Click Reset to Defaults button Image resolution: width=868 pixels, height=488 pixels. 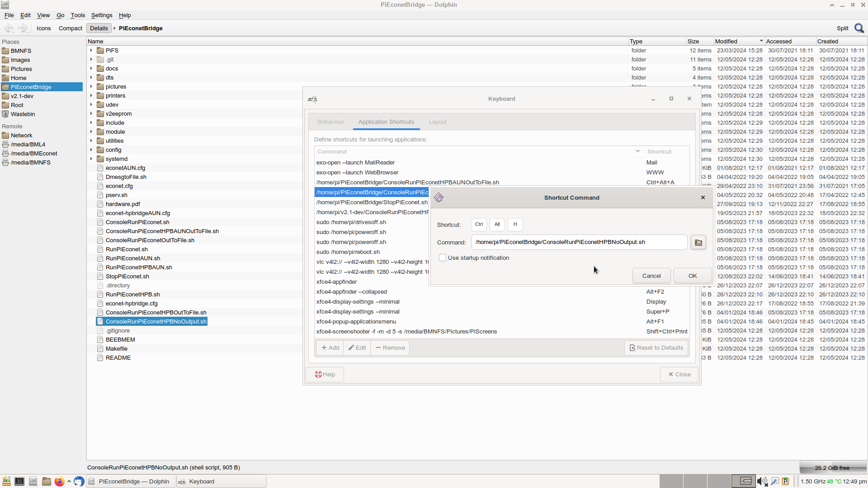click(656, 347)
